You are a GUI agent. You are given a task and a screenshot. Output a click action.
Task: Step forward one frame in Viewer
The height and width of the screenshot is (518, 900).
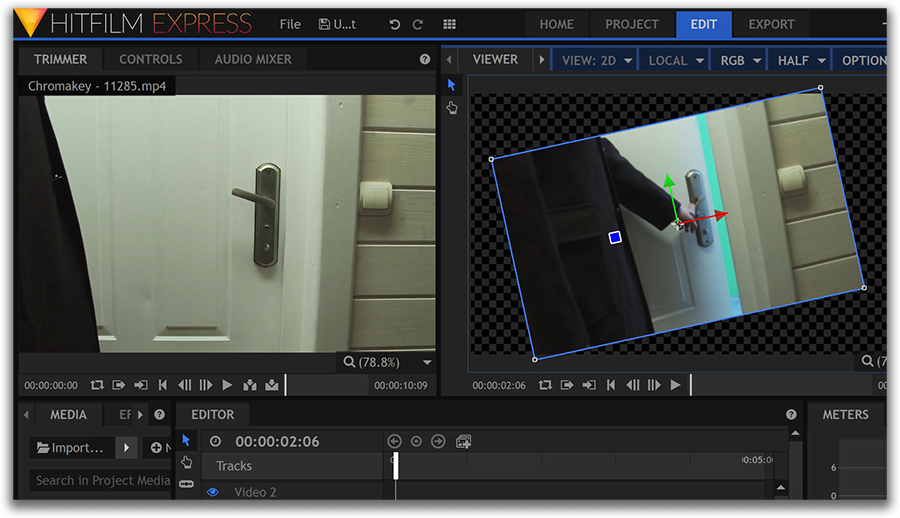tap(654, 385)
